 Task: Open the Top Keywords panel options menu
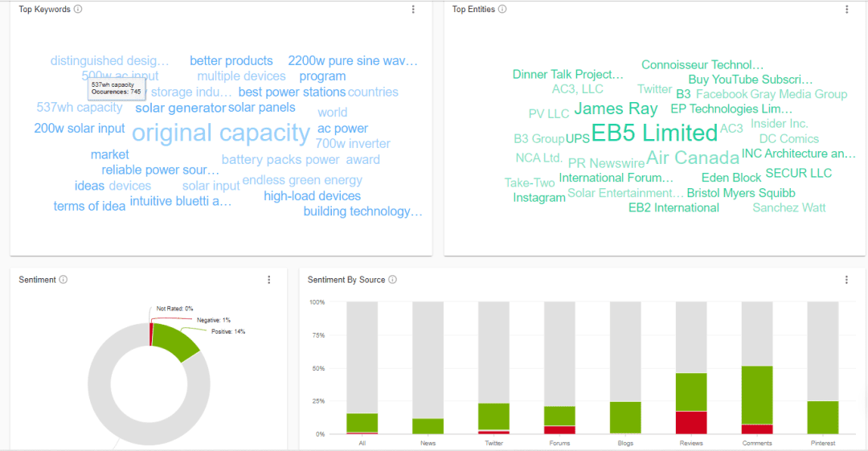[413, 10]
